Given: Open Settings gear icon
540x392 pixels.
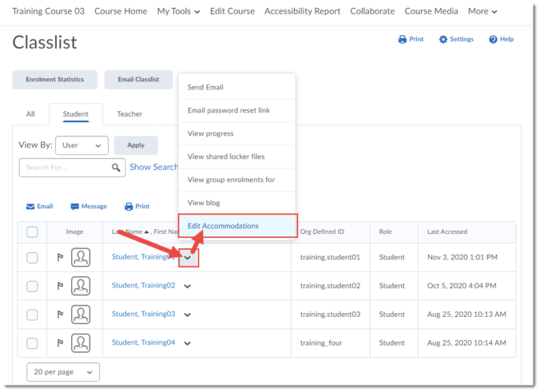Looking at the screenshot, I should (443, 39).
